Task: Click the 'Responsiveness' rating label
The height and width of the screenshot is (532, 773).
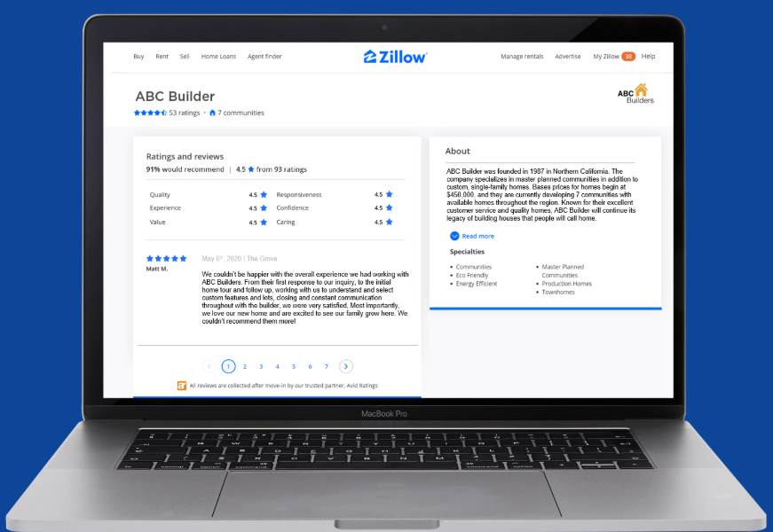Action: (x=299, y=194)
